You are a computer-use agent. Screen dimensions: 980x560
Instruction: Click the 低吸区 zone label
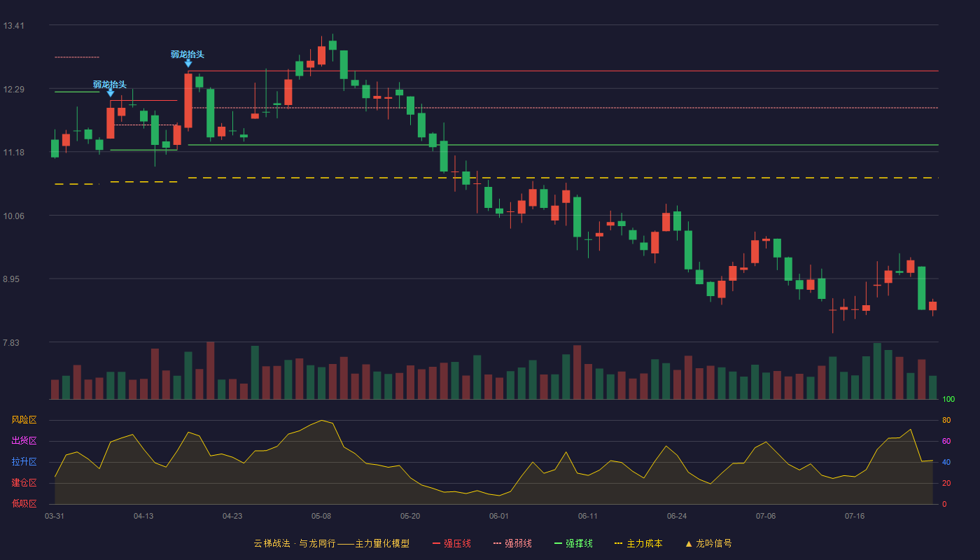point(24,504)
